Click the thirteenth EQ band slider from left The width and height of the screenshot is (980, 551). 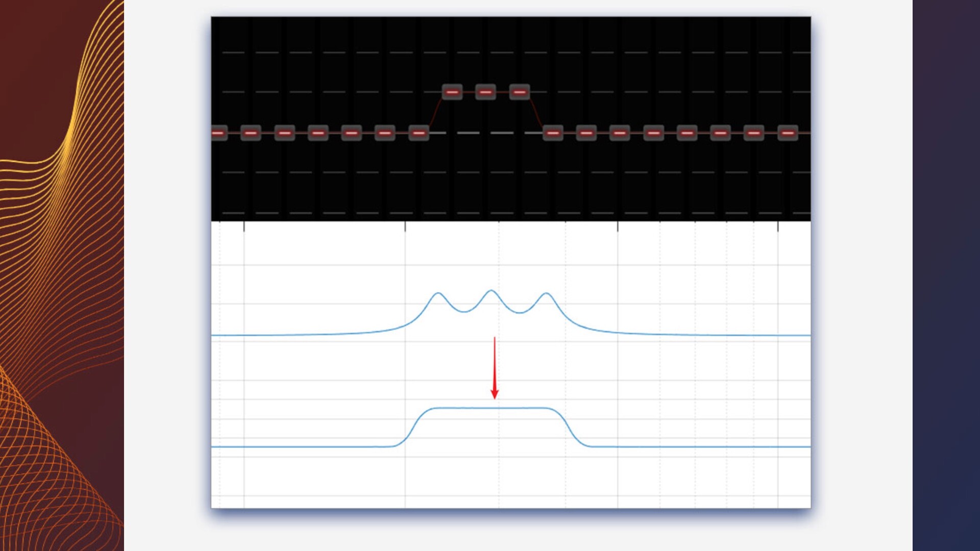(x=620, y=133)
